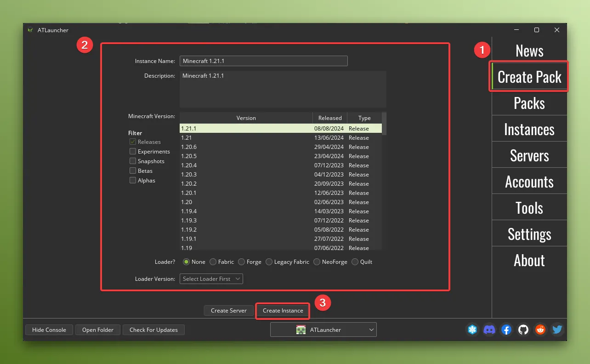Choose the NeoForge loader option
Screen dimensions: 590x364
(317, 262)
